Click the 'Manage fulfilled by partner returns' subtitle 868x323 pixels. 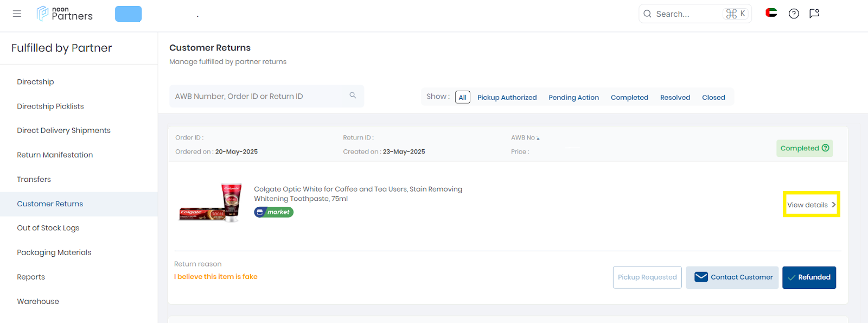[x=228, y=62]
